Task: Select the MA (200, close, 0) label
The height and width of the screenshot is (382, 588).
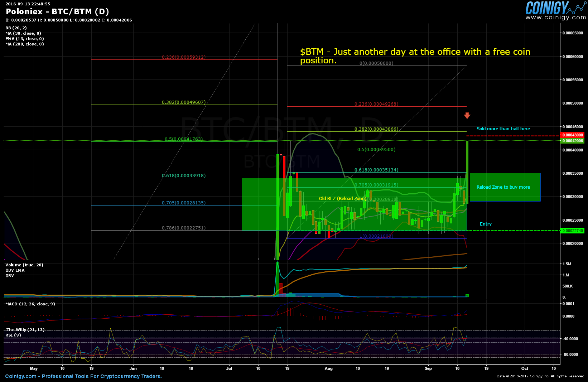Action: pyautogui.click(x=24, y=44)
